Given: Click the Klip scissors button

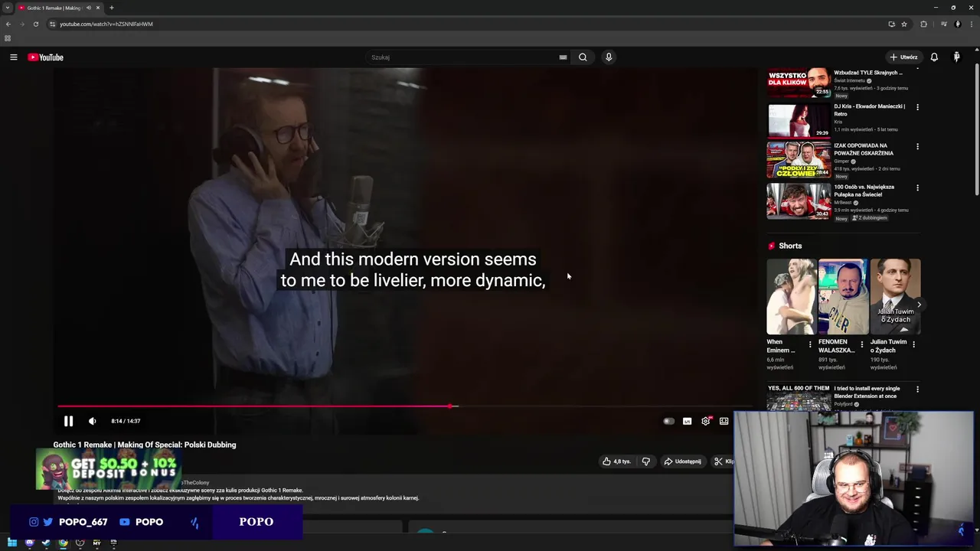Looking at the screenshot, I should (x=722, y=461).
